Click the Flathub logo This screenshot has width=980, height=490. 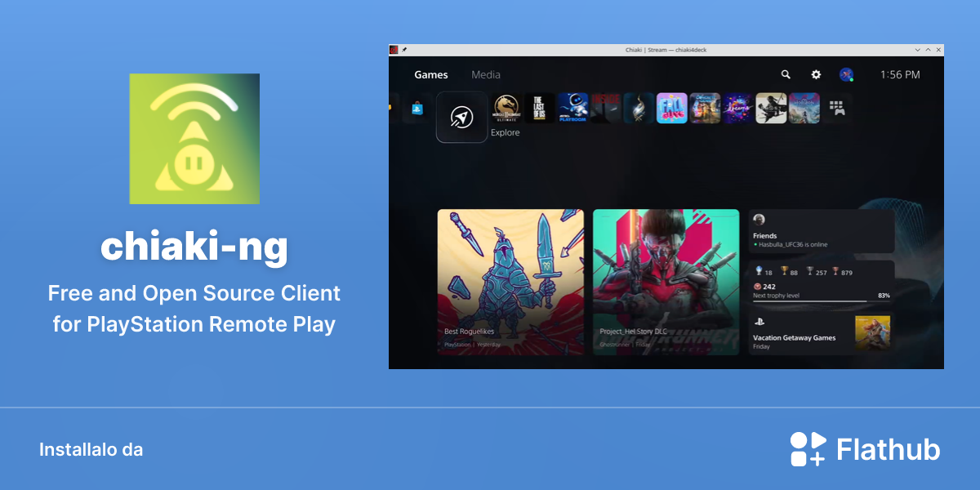[x=865, y=449]
